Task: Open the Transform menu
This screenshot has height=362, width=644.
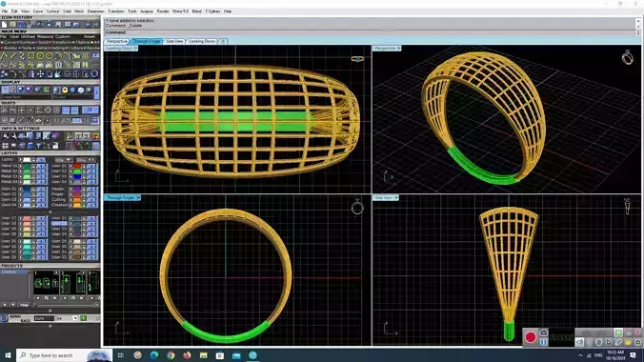Action: (x=116, y=11)
